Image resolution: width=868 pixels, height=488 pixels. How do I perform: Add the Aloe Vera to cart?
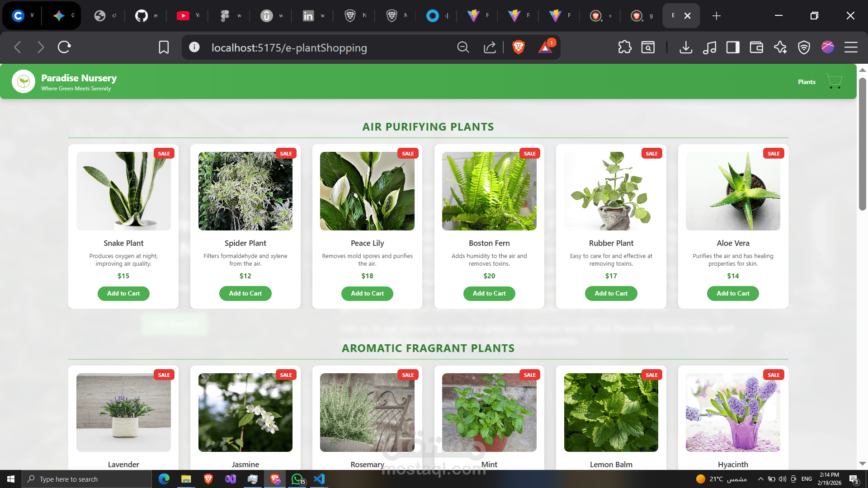(x=733, y=293)
